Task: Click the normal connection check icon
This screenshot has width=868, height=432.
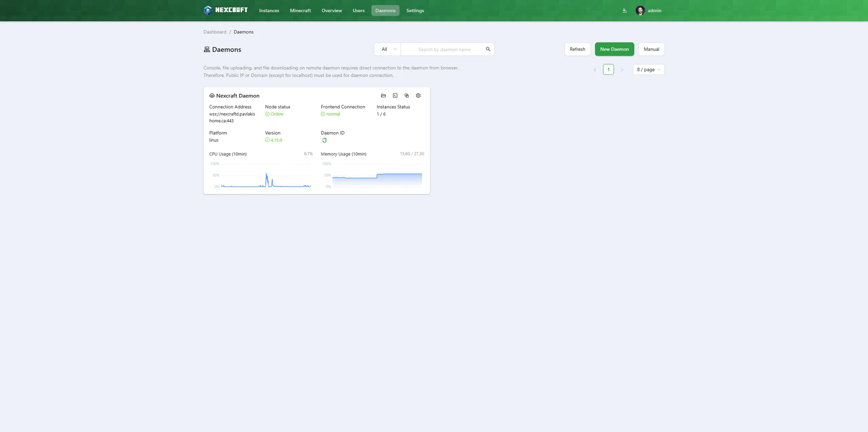Action: 323,114
